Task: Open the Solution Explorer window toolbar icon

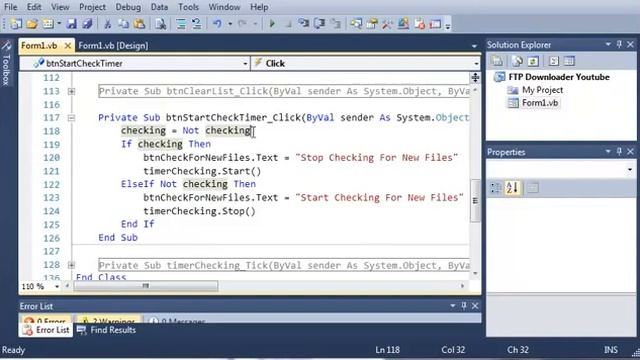Action: tap(356, 24)
